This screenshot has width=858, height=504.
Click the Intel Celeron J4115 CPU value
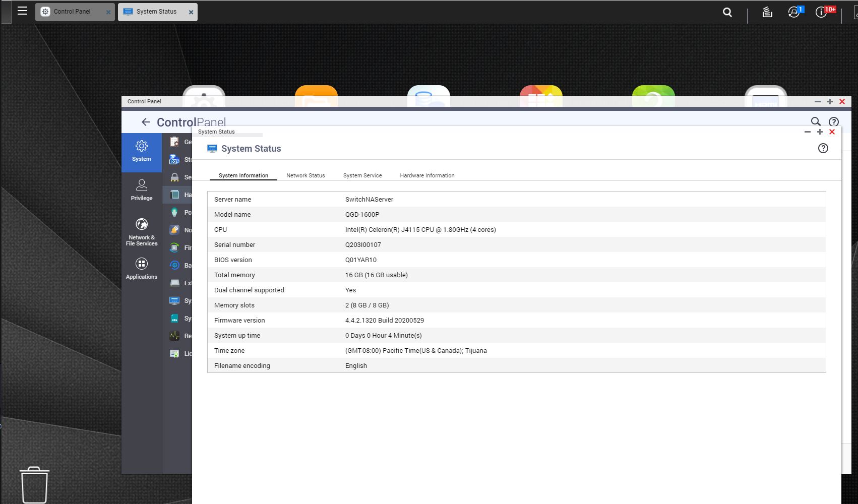point(420,229)
